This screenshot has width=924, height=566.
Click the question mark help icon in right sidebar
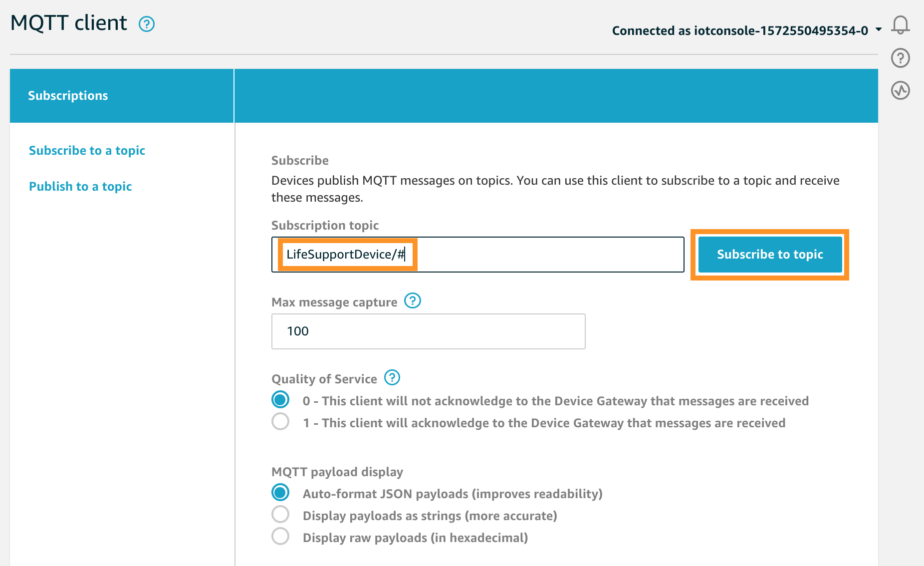click(x=901, y=58)
